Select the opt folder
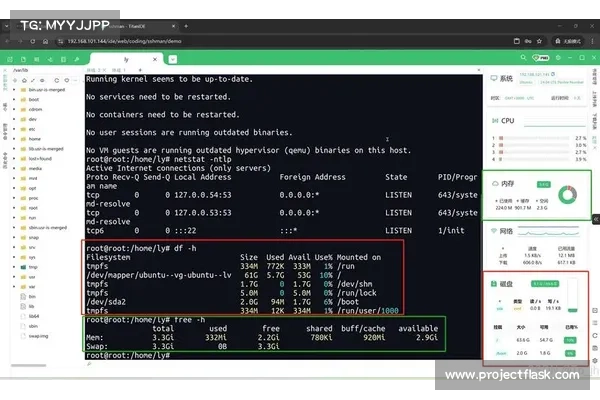The image size is (600, 400). tap(33, 188)
